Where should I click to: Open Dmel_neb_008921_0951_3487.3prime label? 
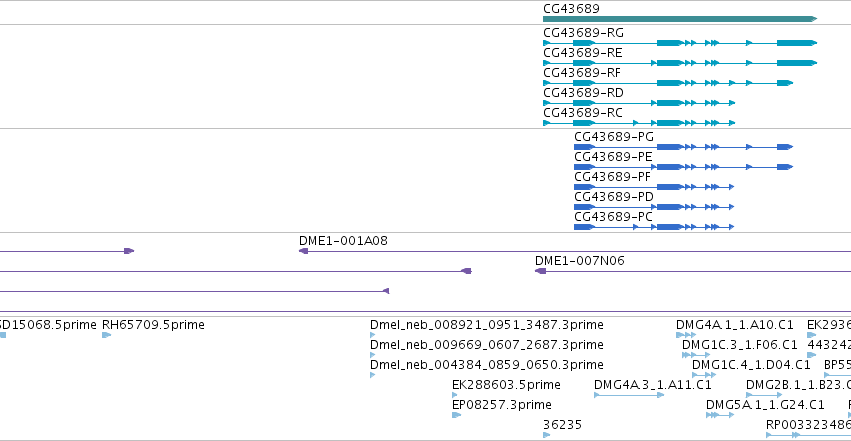coord(486,325)
